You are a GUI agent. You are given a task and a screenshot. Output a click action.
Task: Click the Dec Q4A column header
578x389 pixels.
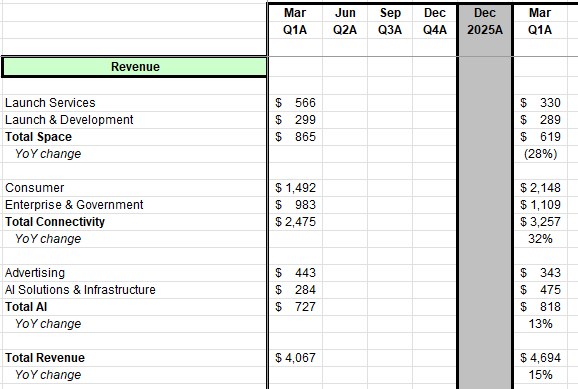click(435, 21)
